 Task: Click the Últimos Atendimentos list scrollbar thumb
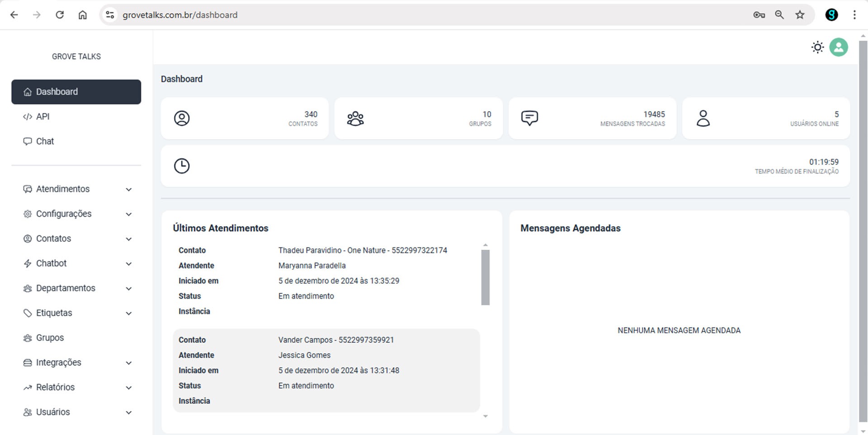tap(485, 277)
